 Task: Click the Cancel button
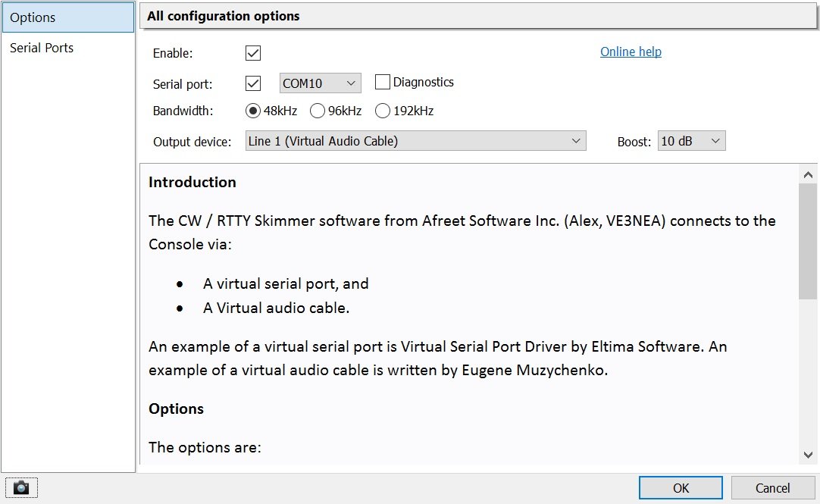coord(772,487)
